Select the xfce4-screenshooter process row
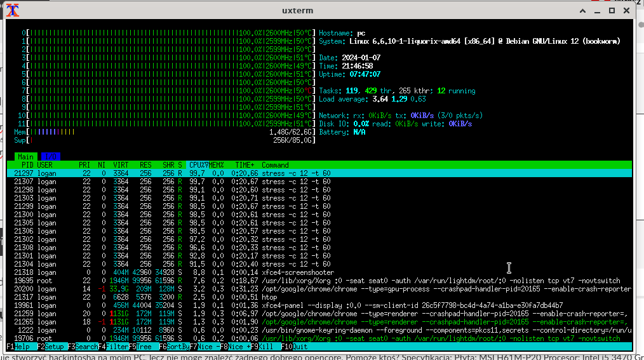This screenshot has height=360, width=644. [x=319, y=272]
